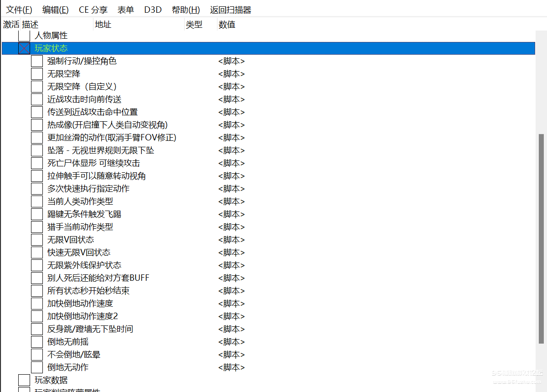Image resolution: width=547 pixels, height=392 pixels.
Task: Open the 表单 menu
Action: (125, 10)
